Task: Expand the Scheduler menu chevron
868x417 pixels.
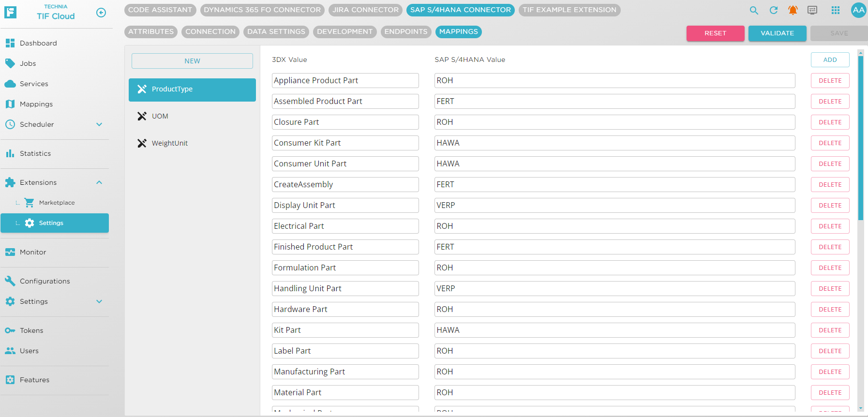Action: [x=99, y=124]
